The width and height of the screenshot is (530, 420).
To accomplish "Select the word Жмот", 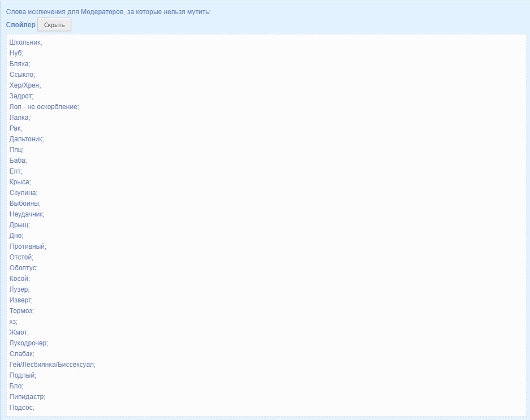I will click(19, 332).
